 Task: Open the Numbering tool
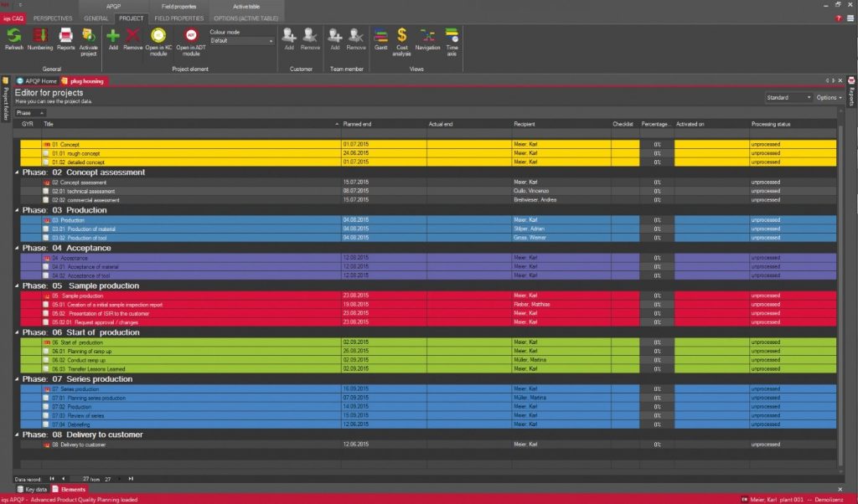pyautogui.click(x=40, y=37)
